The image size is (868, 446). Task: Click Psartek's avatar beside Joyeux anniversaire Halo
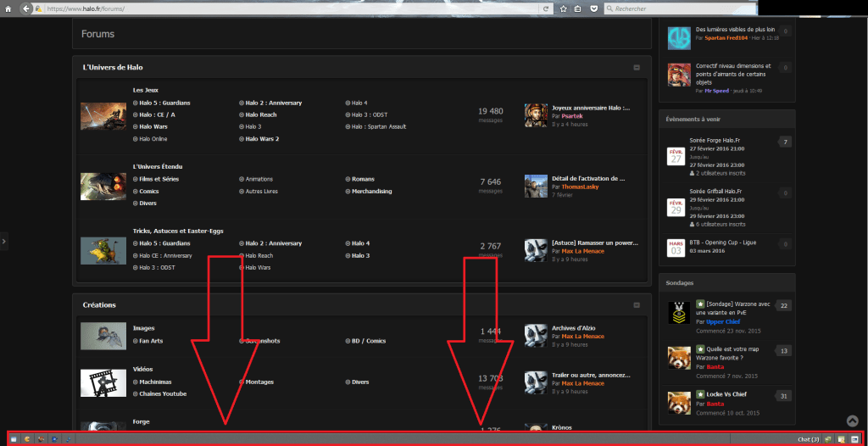tap(535, 115)
